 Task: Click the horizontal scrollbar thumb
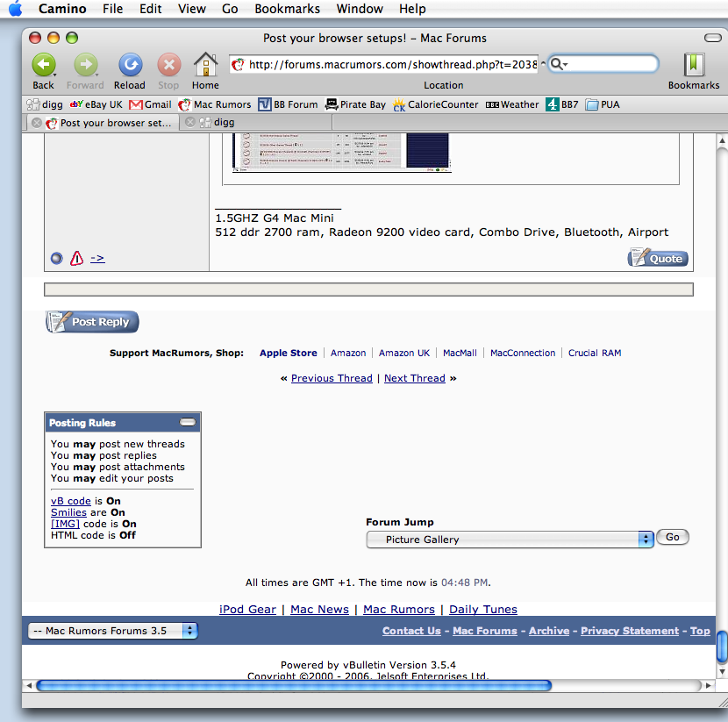pyautogui.click(x=294, y=685)
